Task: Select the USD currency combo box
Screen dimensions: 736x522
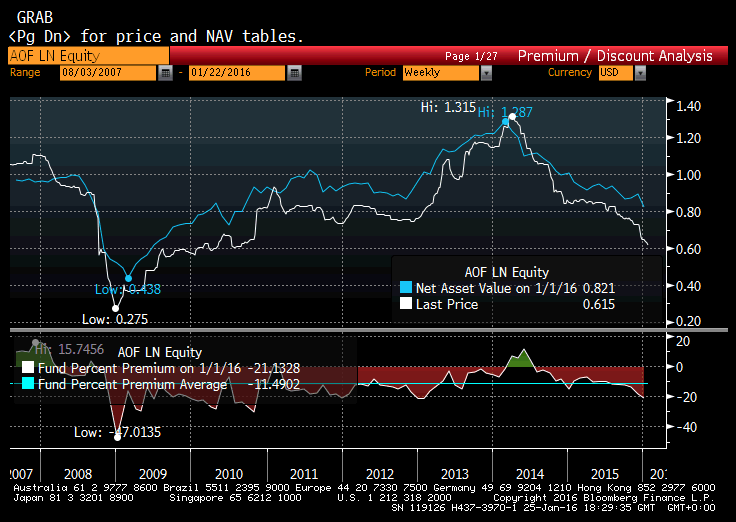Action: click(x=616, y=73)
